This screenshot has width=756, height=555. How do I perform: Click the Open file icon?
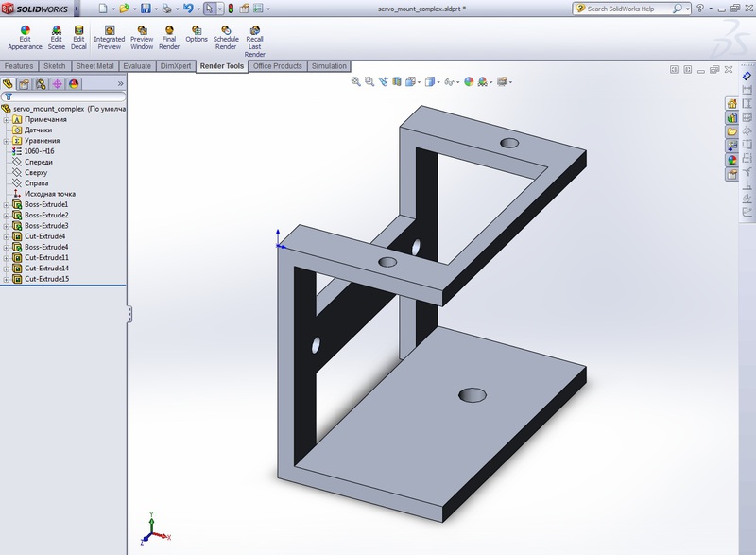tap(125, 9)
